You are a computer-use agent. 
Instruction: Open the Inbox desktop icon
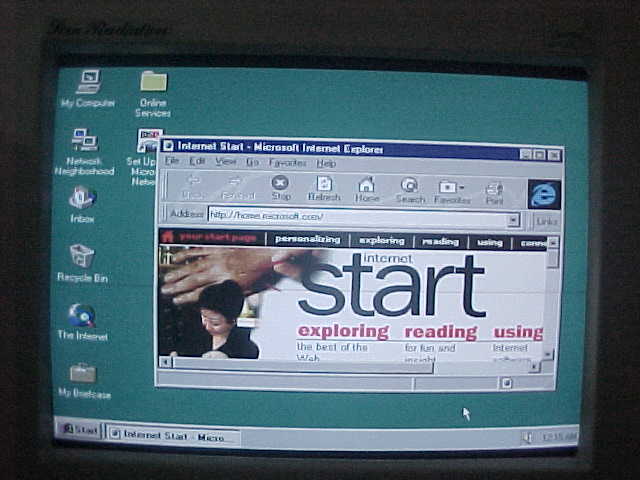[82, 205]
